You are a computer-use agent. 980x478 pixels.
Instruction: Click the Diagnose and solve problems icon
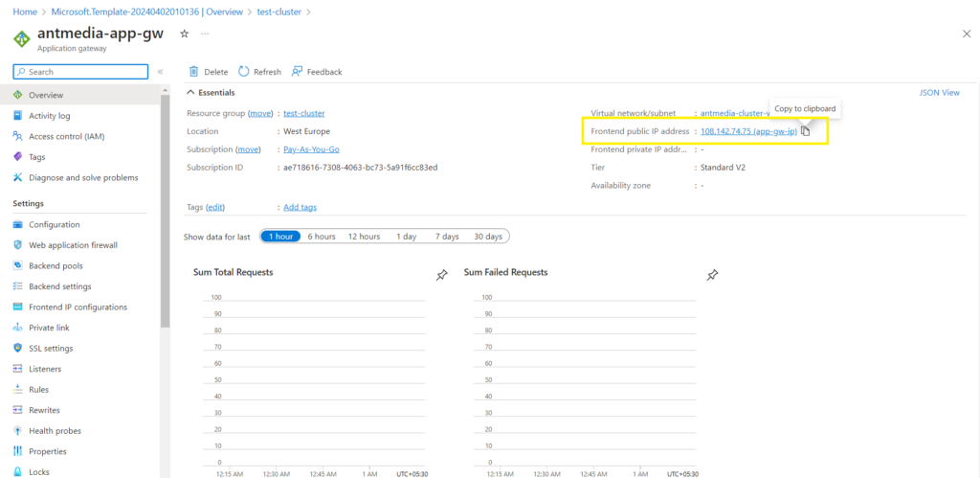[x=17, y=177]
